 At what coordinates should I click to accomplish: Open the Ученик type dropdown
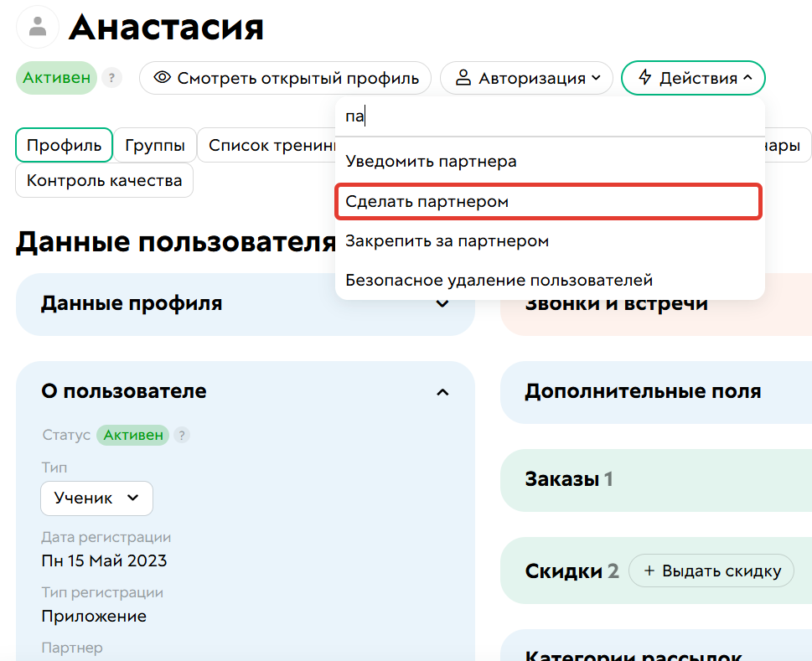coord(96,498)
